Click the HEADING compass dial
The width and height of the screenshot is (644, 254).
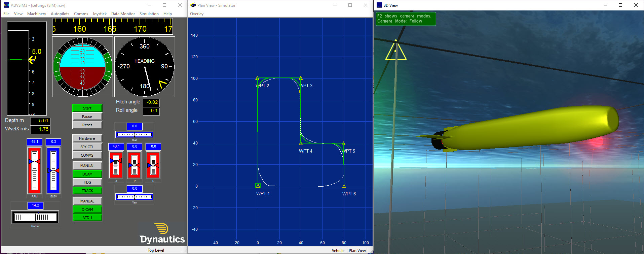(145, 67)
